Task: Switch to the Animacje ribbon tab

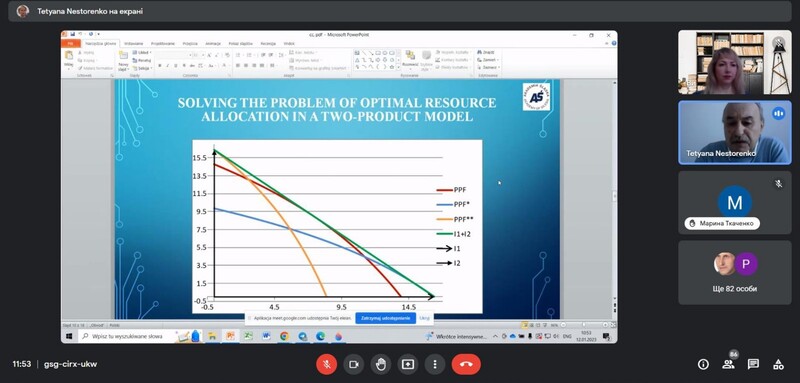Action: point(213,44)
